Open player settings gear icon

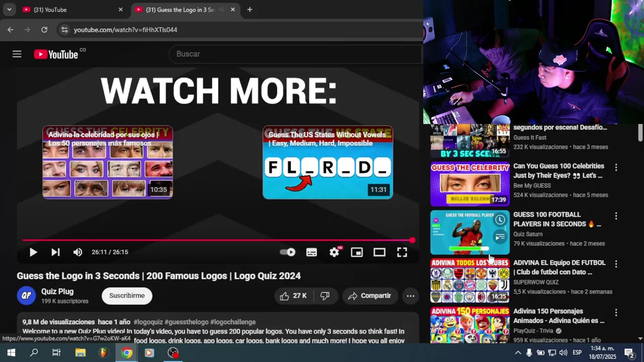point(334,252)
